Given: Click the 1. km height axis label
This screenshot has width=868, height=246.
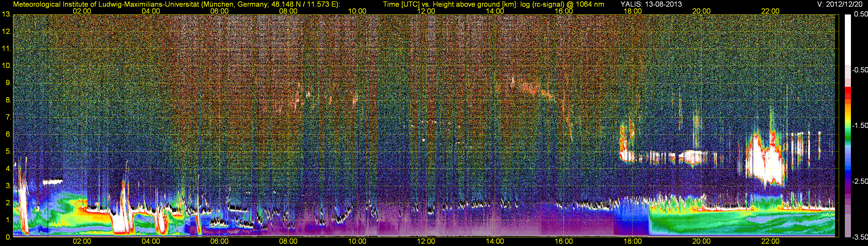Looking at the screenshot, I should point(8,220).
